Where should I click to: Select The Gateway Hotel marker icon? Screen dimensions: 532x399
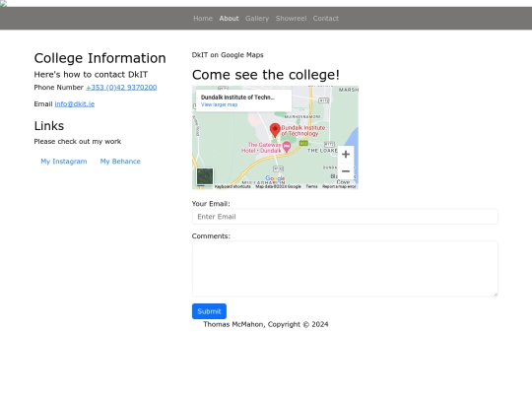click(287, 147)
